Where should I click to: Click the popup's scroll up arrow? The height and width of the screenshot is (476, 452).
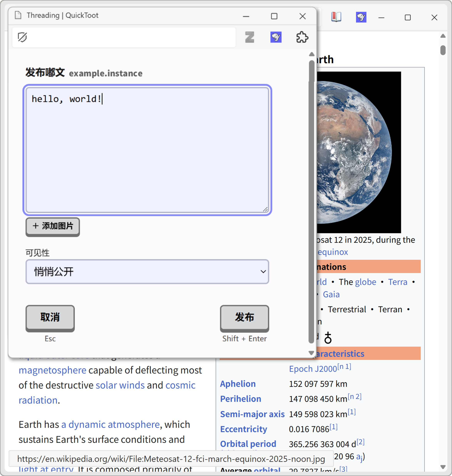coord(311,54)
